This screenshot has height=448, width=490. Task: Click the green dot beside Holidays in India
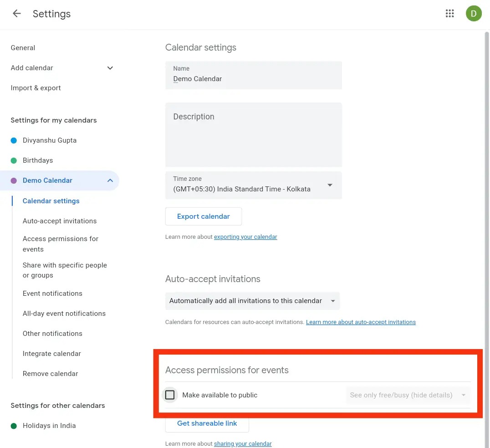click(x=13, y=426)
